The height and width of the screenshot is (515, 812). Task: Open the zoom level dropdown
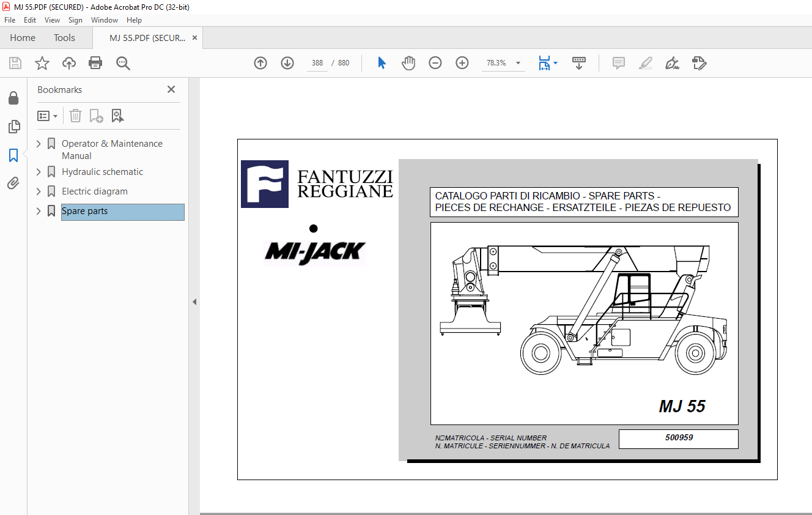[x=519, y=63]
